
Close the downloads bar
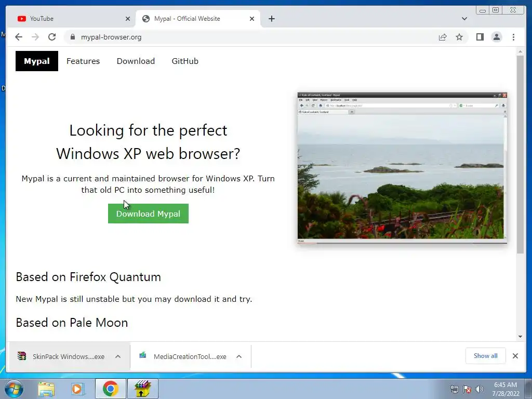point(515,355)
